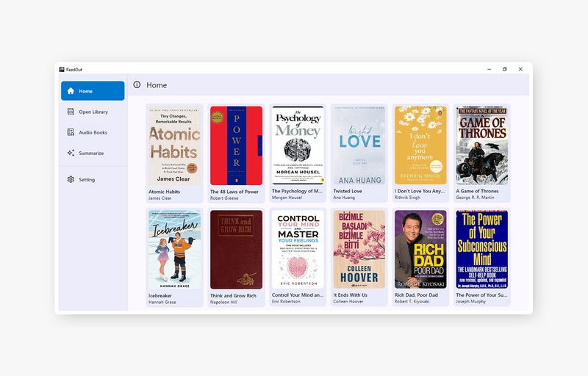Click the info icon beside Home heading
Viewport: 588px width, 376px height.
tap(137, 84)
